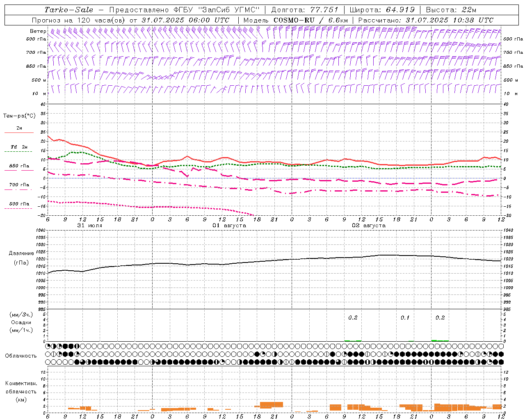Click the Широта: 64.919 header field
Screen dimensions: 525x420
tap(382, 10)
